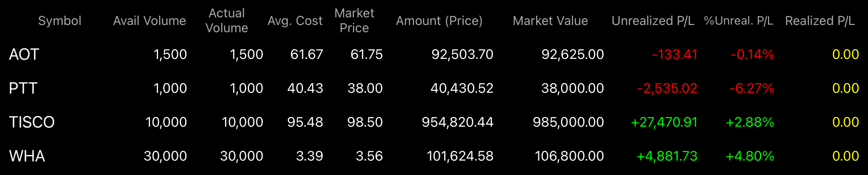868x175 pixels.
Task: Open the WHA stock symbol
Action: pyautogui.click(x=27, y=156)
